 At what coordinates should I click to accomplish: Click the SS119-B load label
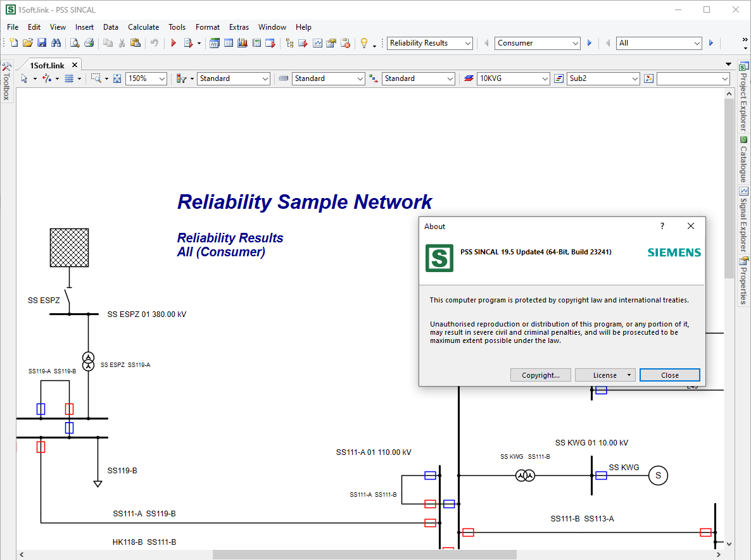coord(122,471)
